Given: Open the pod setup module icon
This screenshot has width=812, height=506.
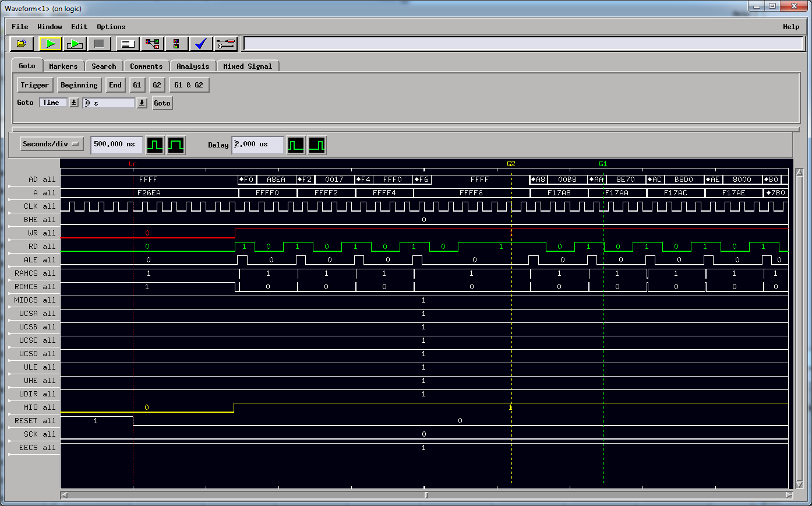Looking at the screenshot, I should coord(176,44).
